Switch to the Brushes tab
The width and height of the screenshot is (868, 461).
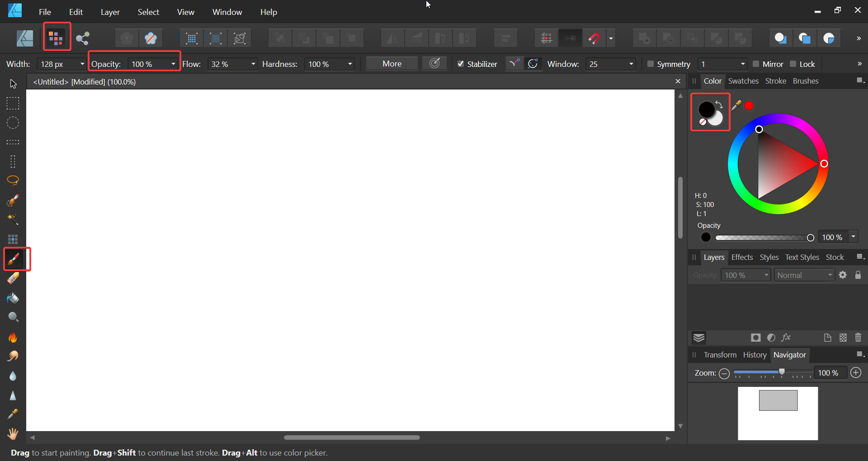coord(806,81)
